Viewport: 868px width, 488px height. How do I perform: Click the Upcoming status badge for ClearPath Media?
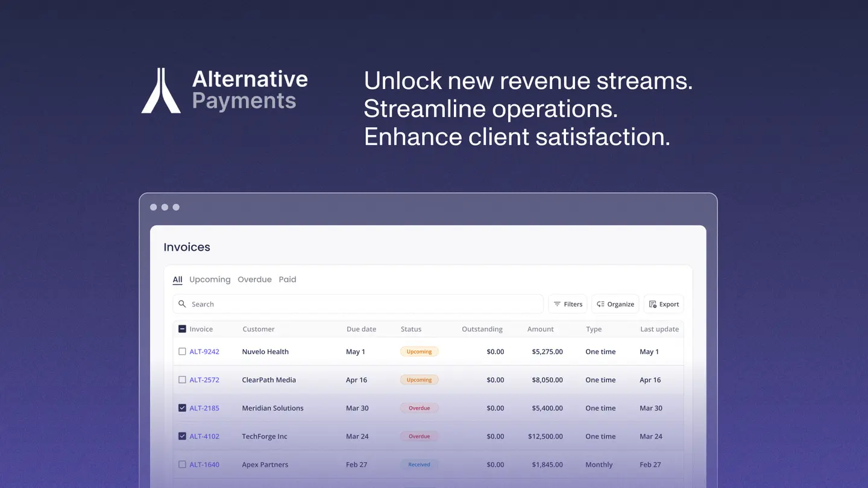click(419, 380)
